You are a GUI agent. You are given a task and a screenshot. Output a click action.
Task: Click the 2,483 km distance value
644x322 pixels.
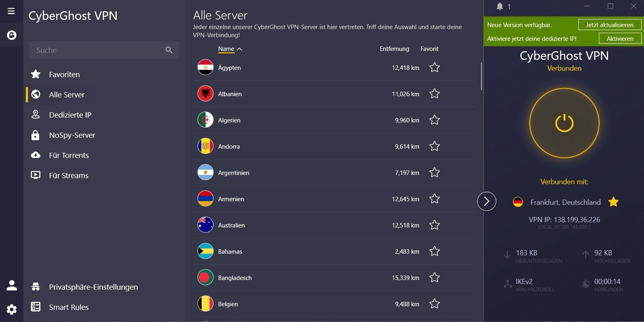(407, 251)
